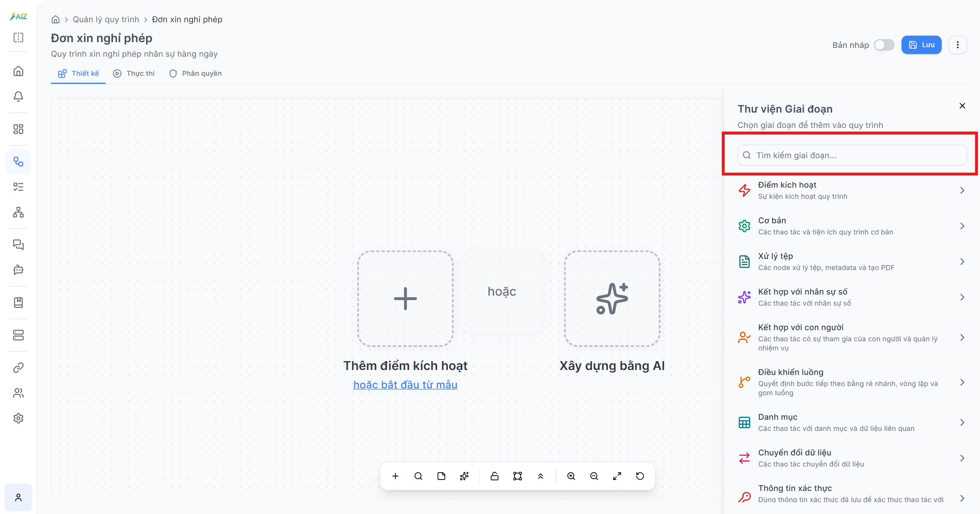Open the three-dot more options menu
Image resolution: width=980 pixels, height=514 pixels.
tap(957, 45)
